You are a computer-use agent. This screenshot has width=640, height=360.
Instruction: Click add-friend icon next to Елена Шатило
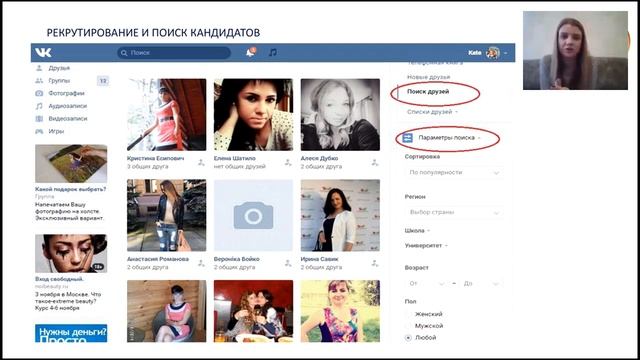click(x=288, y=162)
